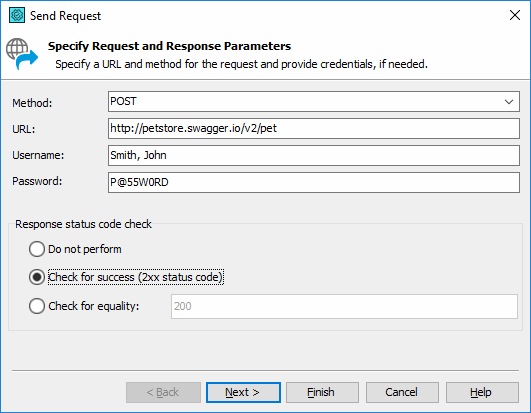Screen dimensions: 531x413
Task: Click the Password input field
Action: 314,182
